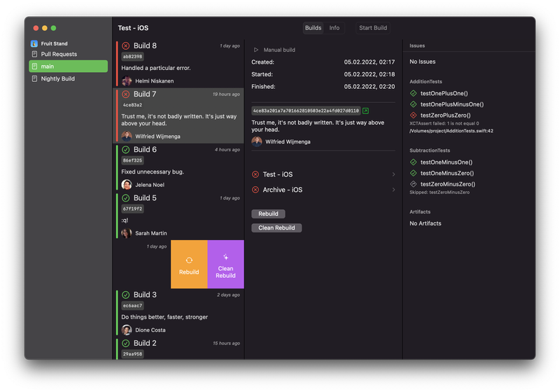Screen dimensions: 560x392
Task: Open Pull Requests in the sidebar
Action: (x=59, y=54)
